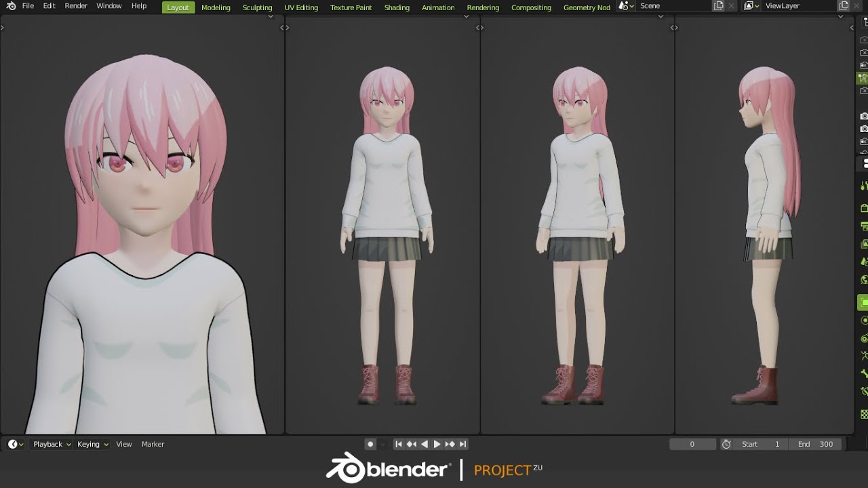Click the current frame number field

(692, 445)
